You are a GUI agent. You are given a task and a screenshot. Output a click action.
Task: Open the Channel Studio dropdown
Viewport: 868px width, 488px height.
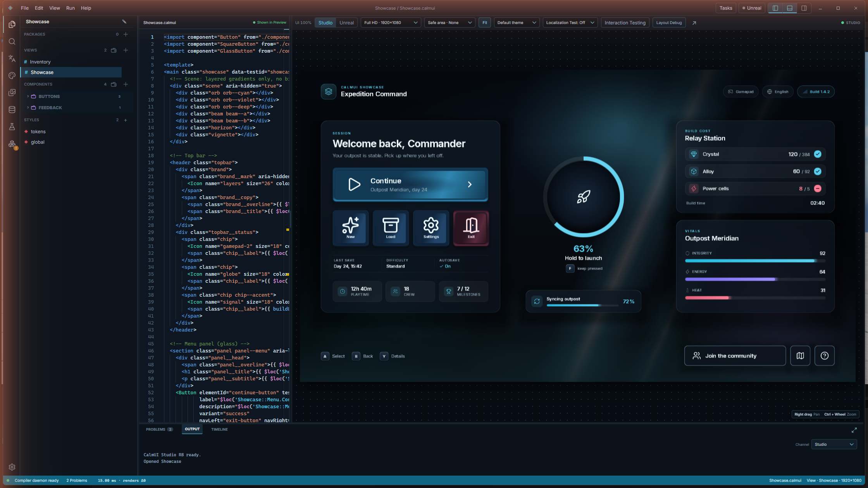coord(834,445)
